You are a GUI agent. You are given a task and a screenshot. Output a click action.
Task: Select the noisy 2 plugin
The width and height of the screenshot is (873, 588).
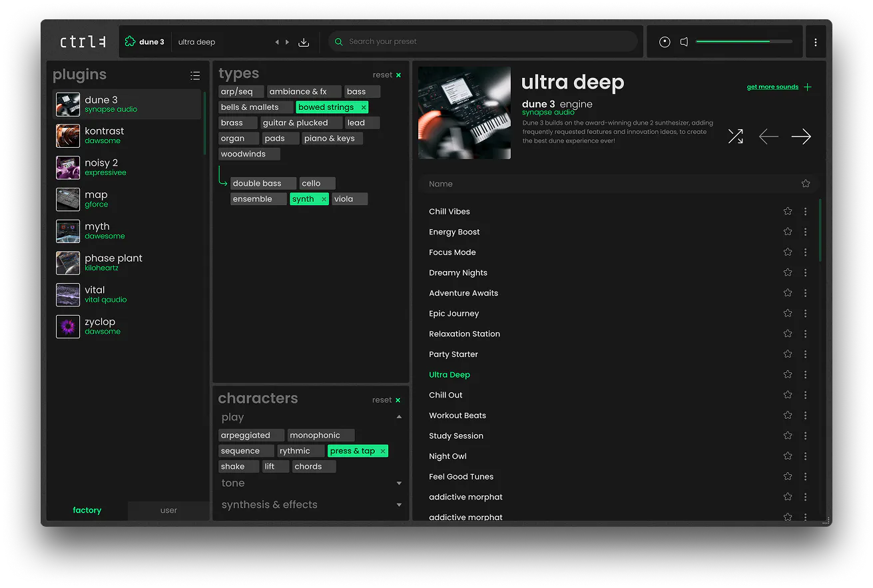[x=127, y=168]
